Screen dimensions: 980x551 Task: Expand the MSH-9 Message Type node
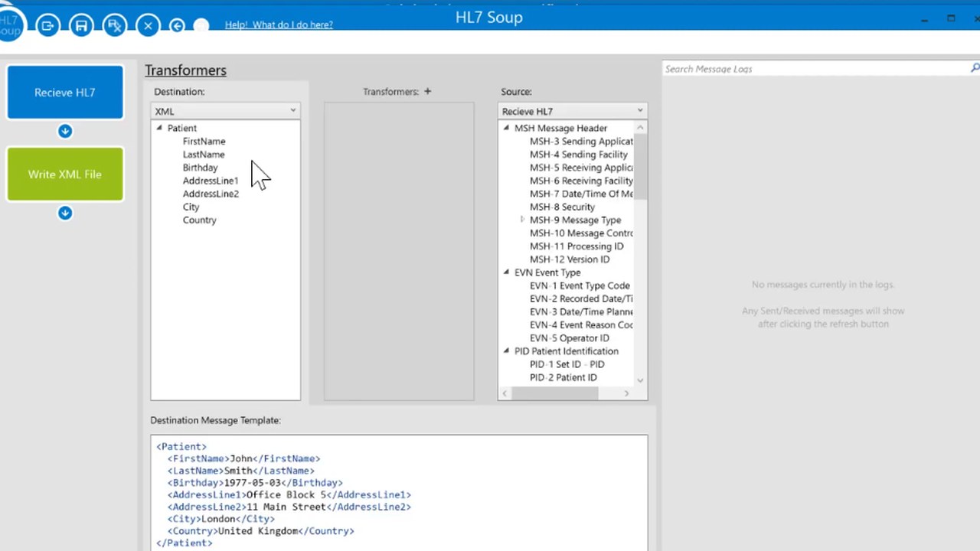[x=522, y=220]
